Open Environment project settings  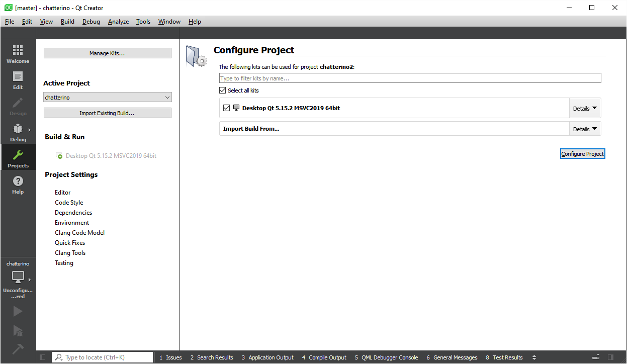coord(72,223)
